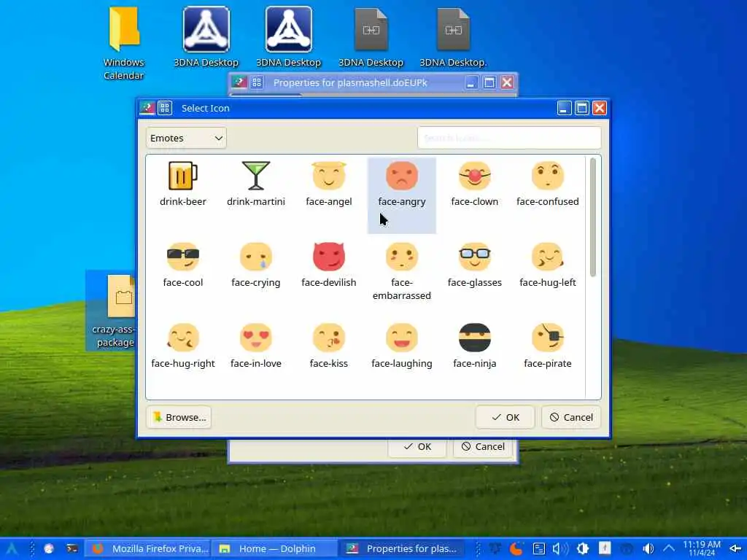Select the drink-martini icon
The image size is (747, 560).
tap(256, 184)
